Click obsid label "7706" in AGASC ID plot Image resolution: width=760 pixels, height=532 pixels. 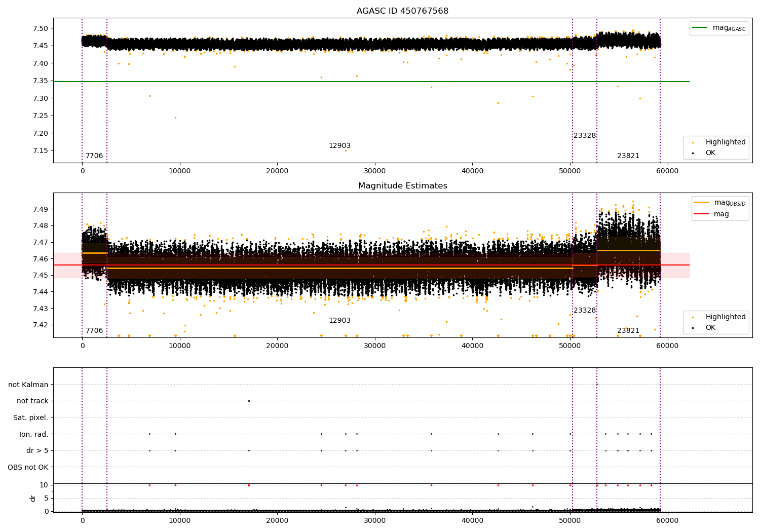94,156
